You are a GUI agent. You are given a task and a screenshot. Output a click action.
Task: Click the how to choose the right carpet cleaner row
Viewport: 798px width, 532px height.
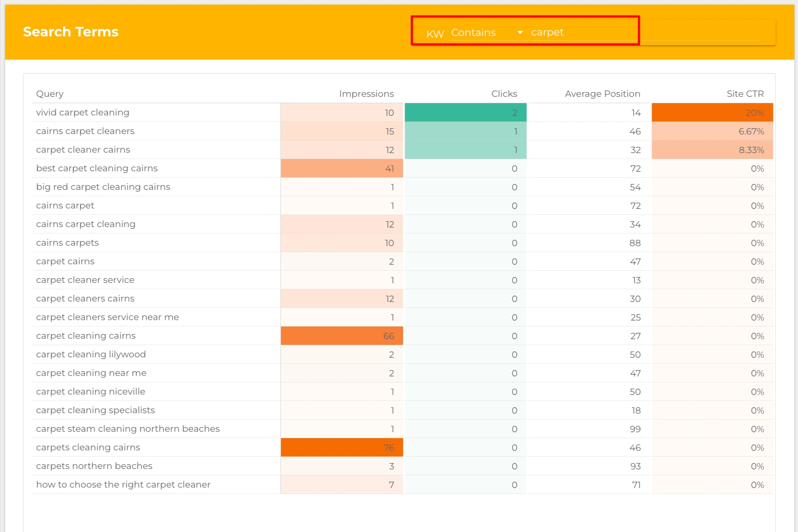(x=123, y=484)
